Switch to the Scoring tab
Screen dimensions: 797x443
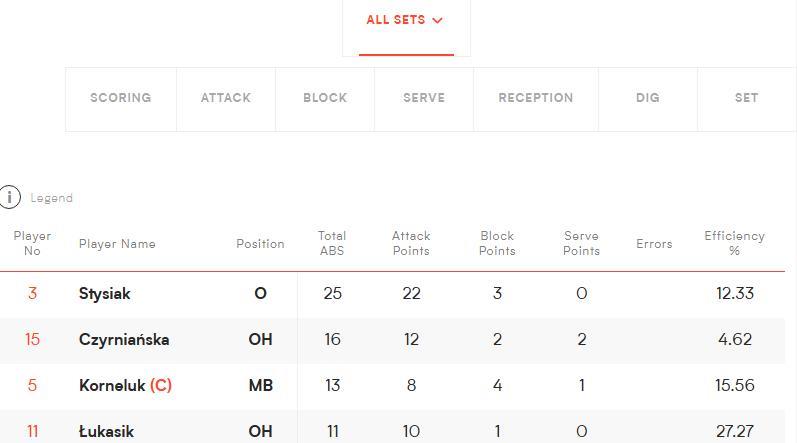coord(120,98)
